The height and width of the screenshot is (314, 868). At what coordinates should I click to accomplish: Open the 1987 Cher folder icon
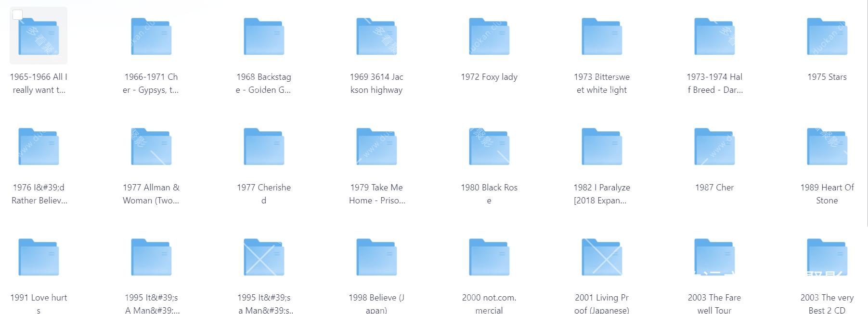click(714, 147)
